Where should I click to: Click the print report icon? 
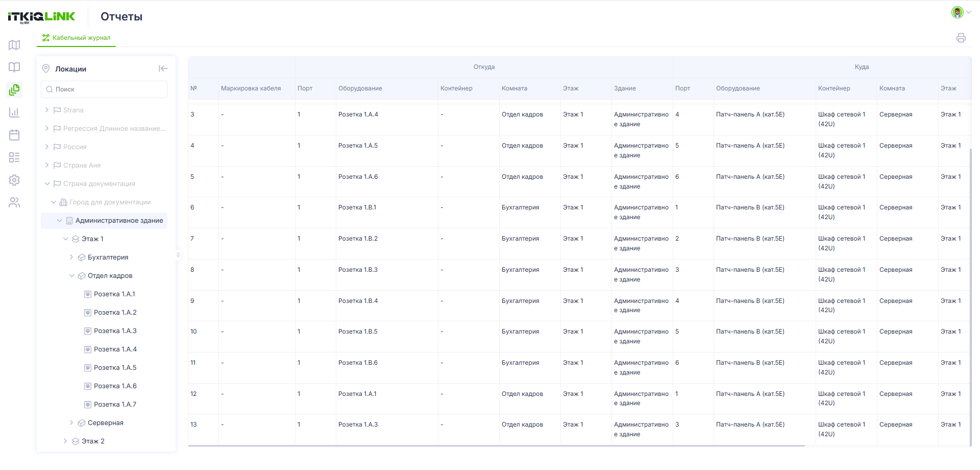click(961, 38)
